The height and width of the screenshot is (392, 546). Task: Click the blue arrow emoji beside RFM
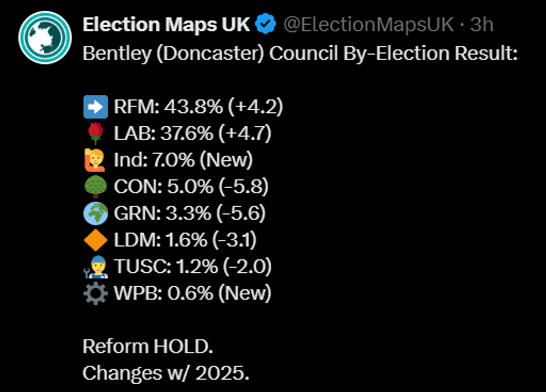[x=95, y=106]
